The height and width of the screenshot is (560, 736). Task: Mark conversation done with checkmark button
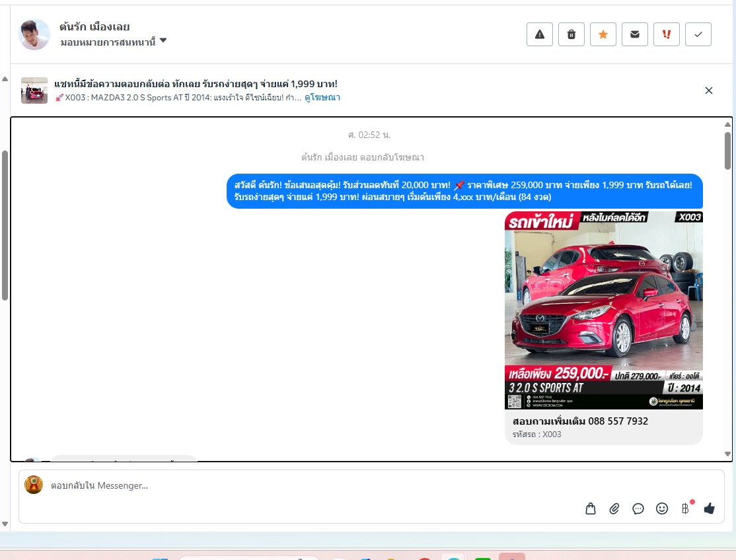pos(698,34)
